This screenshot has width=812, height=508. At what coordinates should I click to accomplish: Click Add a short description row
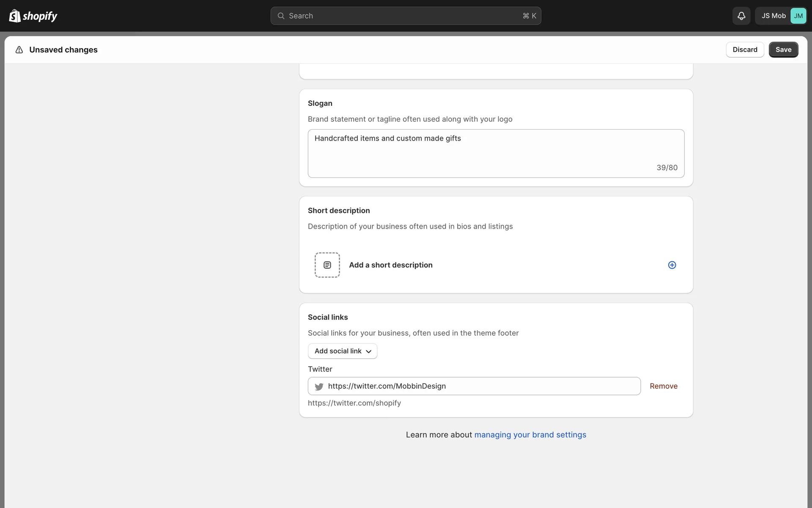coord(390,265)
